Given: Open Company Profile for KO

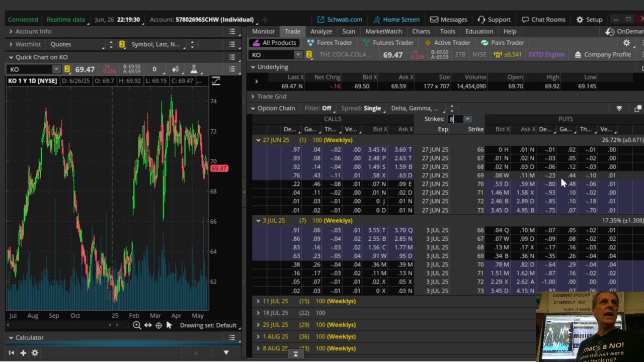Looking at the screenshot, I should pyautogui.click(x=602, y=54).
